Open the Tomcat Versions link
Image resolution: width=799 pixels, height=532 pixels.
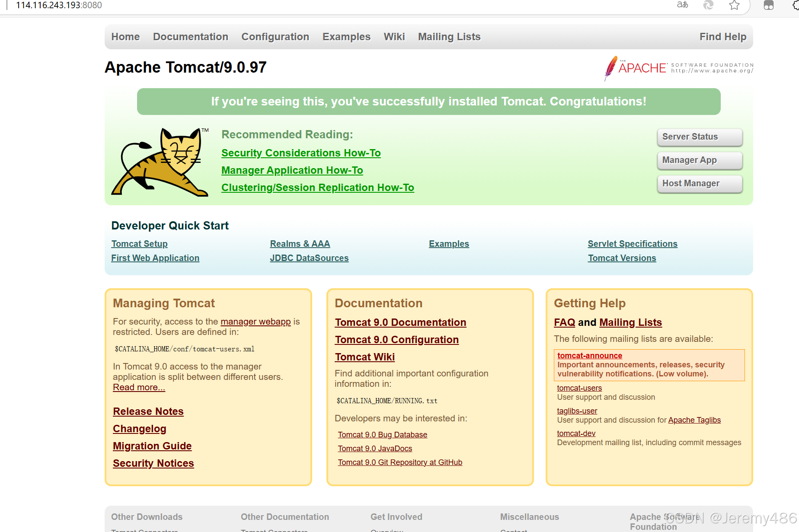[x=622, y=258]
